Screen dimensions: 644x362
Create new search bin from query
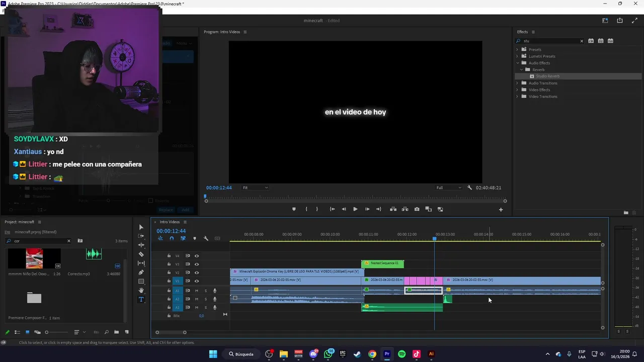80,241
